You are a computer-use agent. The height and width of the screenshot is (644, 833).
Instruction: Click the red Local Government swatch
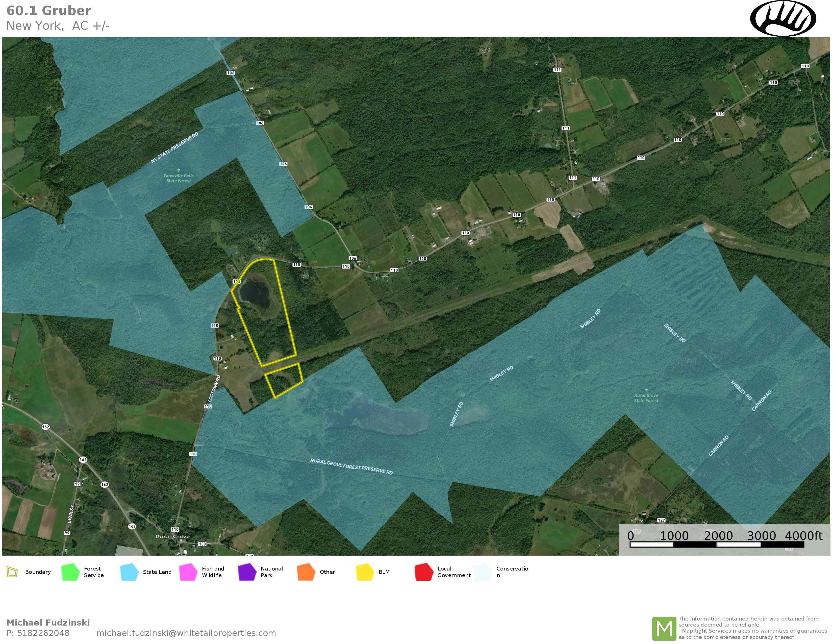[424, 572]
